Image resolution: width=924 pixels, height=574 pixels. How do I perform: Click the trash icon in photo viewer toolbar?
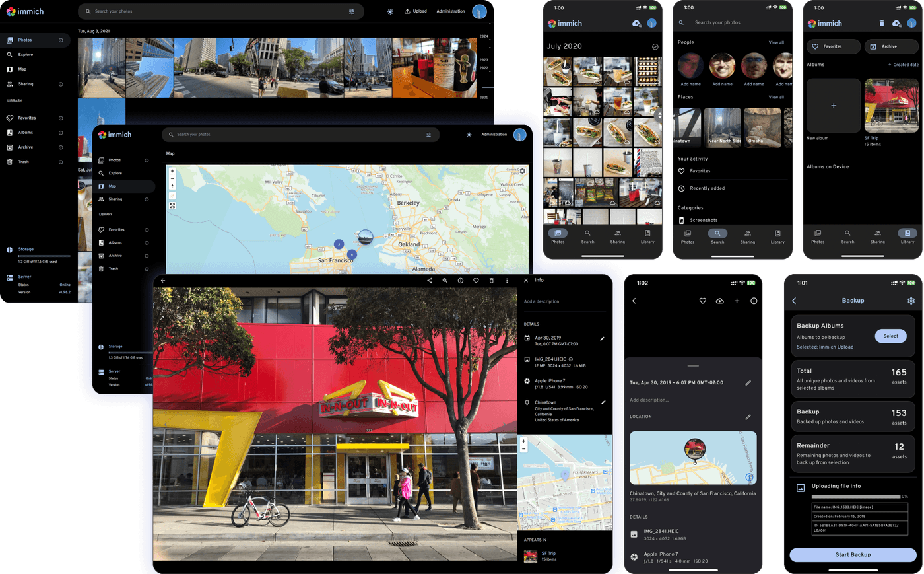tap(491, 281)
